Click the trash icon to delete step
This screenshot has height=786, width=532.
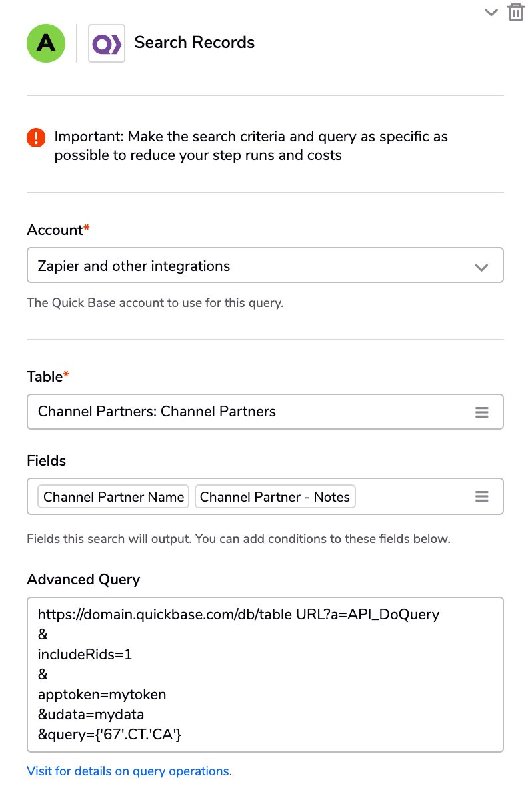515,12
